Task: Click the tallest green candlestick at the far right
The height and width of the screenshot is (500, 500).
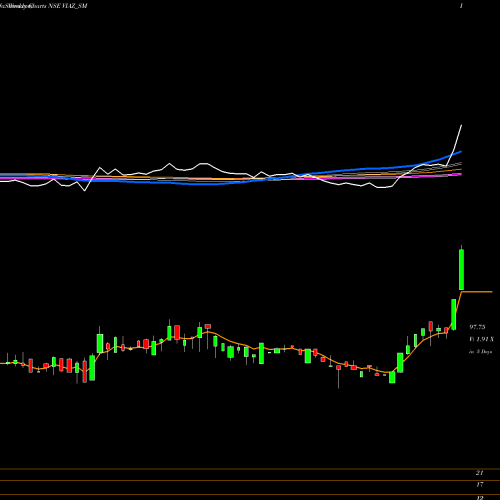Action: tap(461, 269)
